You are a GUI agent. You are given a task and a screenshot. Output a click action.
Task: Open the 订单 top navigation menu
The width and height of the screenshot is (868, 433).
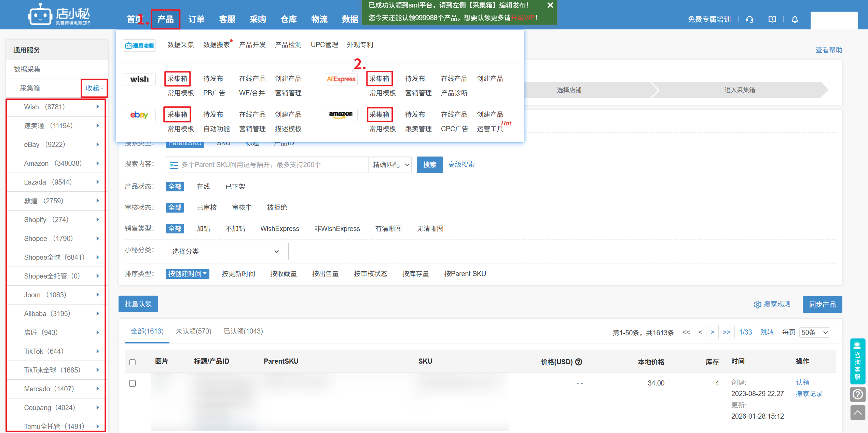click(196, 19)
